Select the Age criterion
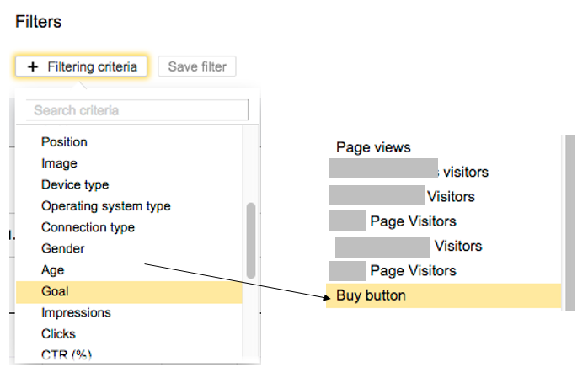This screenshot has height=383, width=588. coord(52,270)
